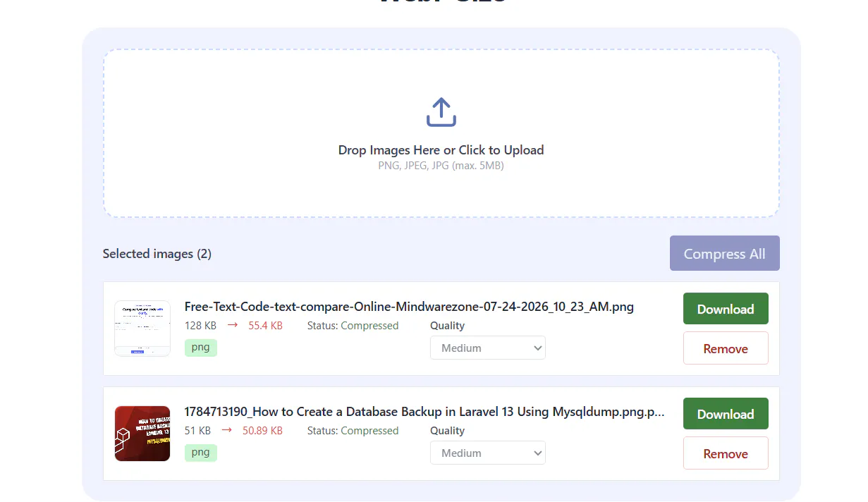Remove the Free-Text-Code image

click(726, 348)
